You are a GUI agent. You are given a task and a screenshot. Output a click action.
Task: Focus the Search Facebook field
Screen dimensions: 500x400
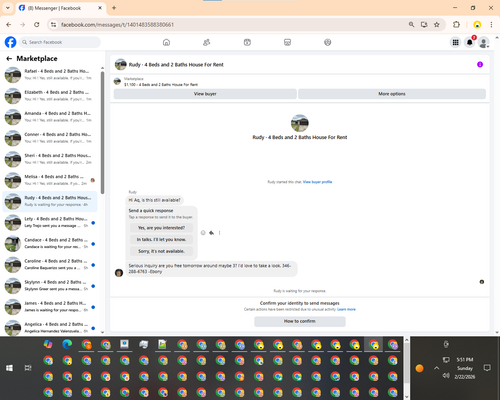pos(60,42)
